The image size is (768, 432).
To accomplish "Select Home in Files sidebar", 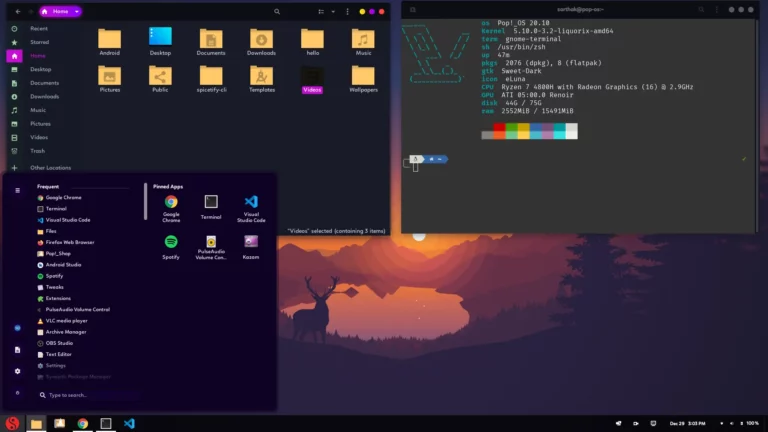I will (x=37, y=56).
